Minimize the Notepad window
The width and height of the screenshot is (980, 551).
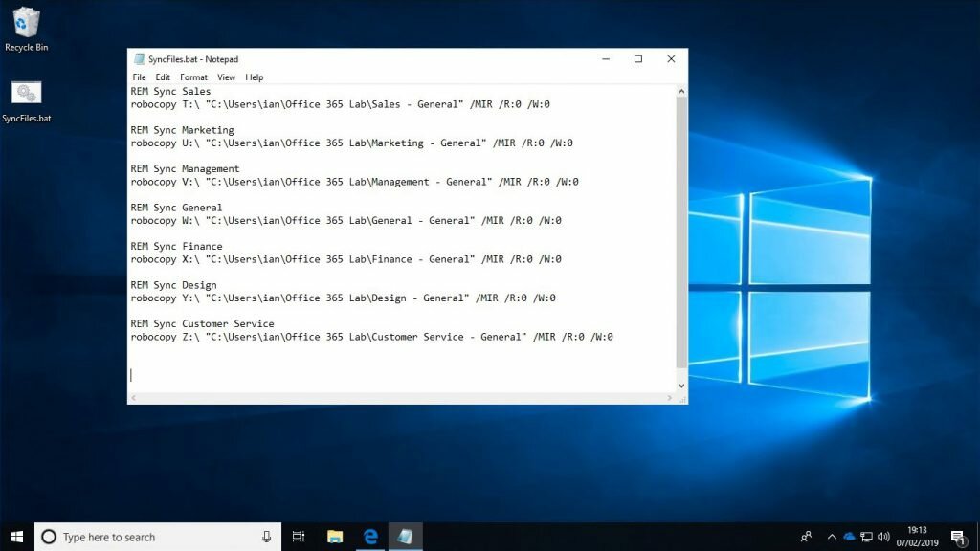point(606,59)
